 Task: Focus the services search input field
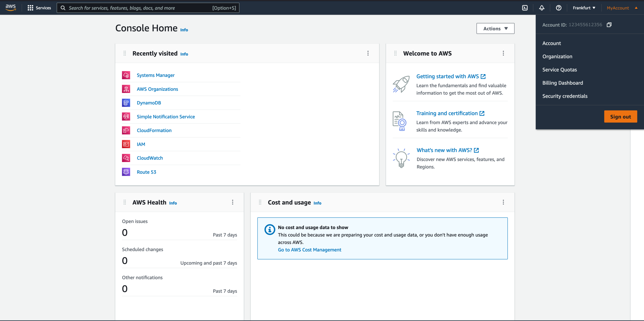148,8
